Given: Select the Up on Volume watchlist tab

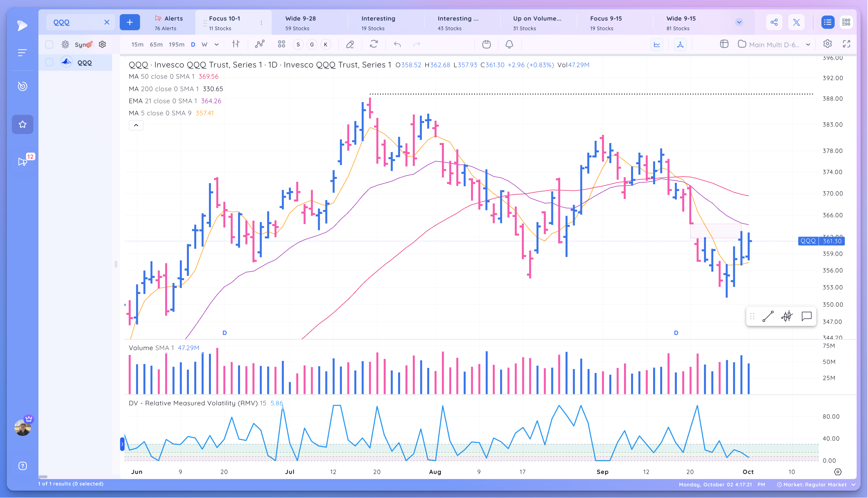Looking at the screenshot, I should coord(538,23).
